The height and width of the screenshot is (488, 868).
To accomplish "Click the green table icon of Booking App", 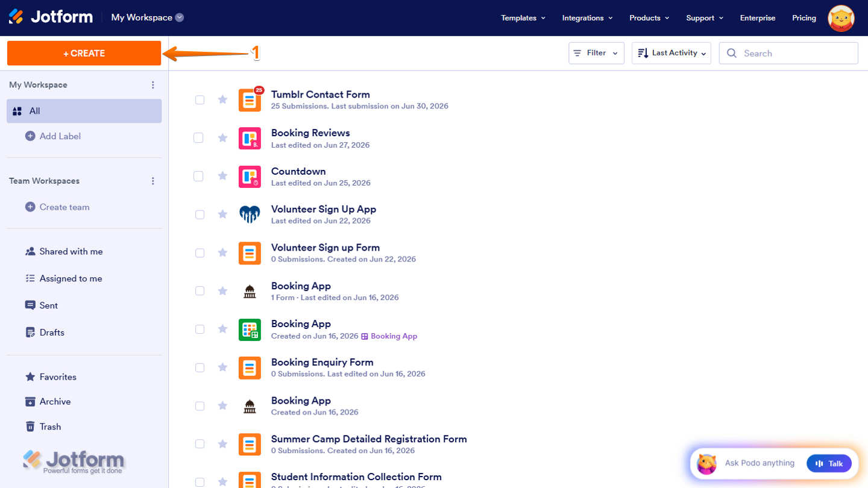I will coord(250,330).
